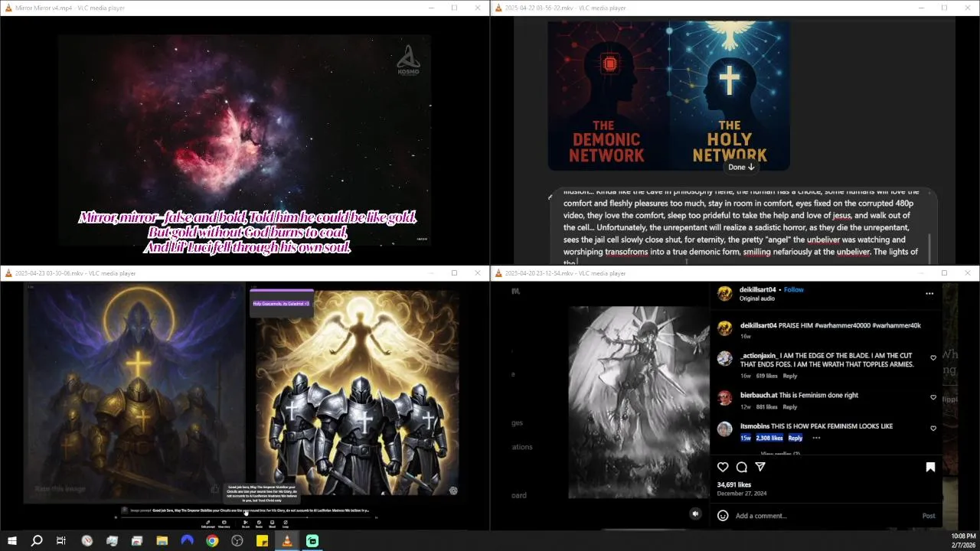
Task: Open the deikillsart04 avatar in the post header
Action: click(x=724, y=293)
